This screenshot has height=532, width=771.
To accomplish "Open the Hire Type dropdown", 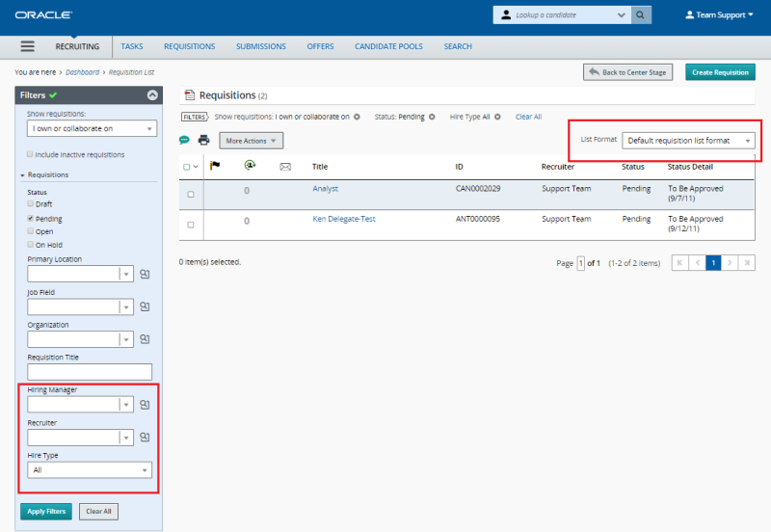I will [90, 470].
